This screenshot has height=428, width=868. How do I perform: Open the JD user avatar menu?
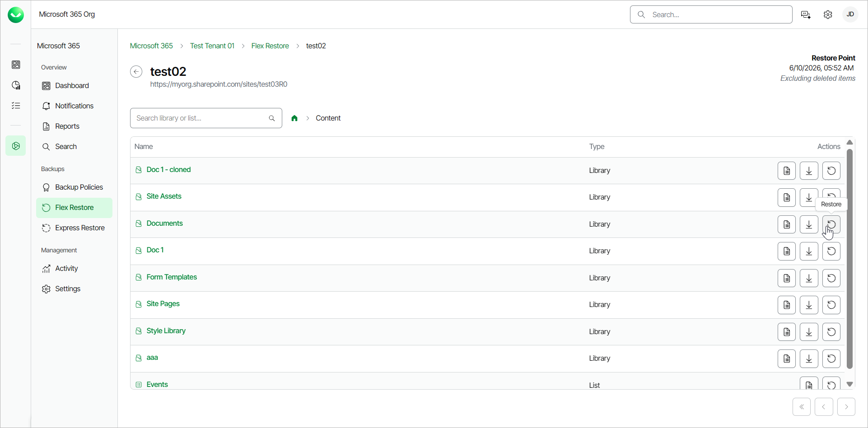pyautogui.click(x=850, y=14)
